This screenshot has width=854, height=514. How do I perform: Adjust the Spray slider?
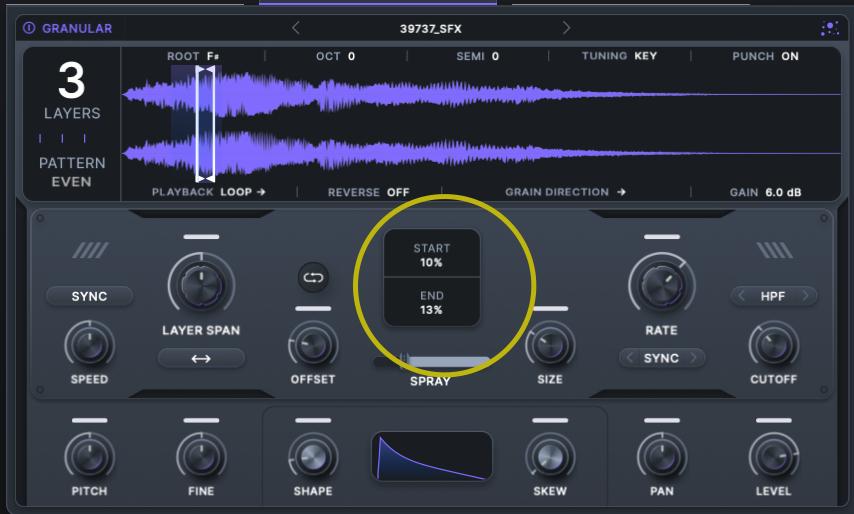[407, 361]
